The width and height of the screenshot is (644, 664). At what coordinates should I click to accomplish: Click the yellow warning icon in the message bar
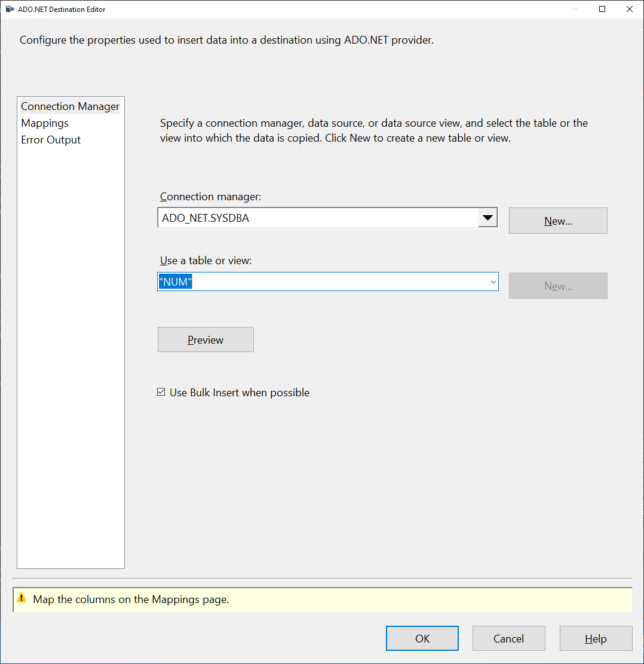[22, 598]
